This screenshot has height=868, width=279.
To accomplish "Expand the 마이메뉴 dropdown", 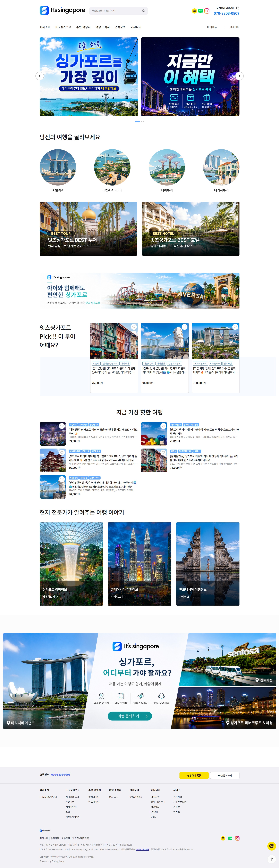I will coord(214,27).
